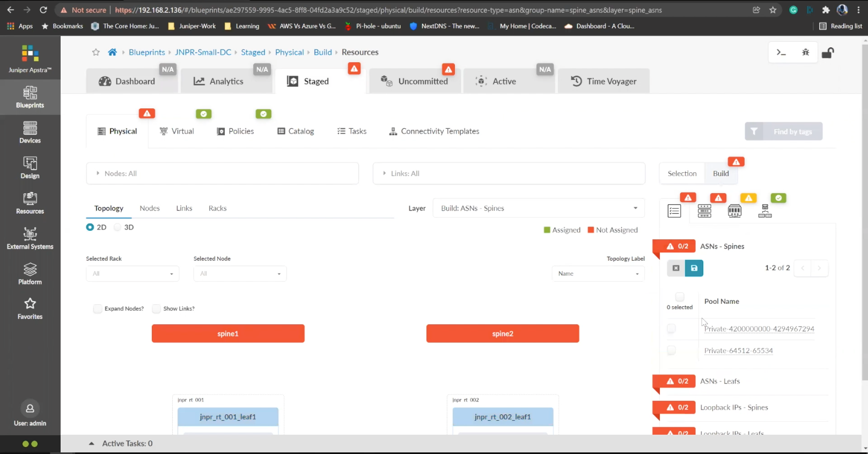Check the Private-4200000000-4294967294 pool checkbox
Screen dimensions: 868x454
click(x=671, y=328)
